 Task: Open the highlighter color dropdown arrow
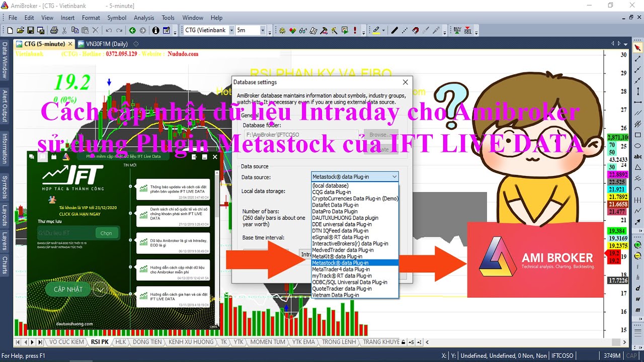[383, 30]
